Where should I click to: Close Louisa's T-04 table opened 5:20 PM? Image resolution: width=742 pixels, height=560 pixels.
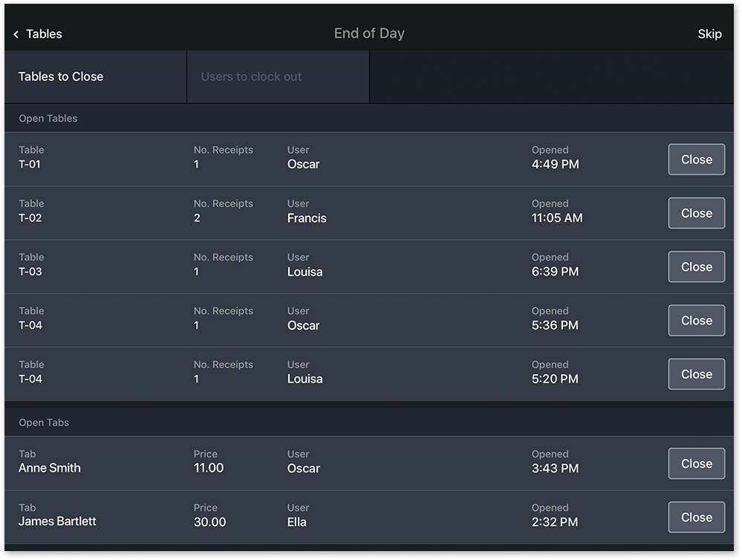coord(696,374)
